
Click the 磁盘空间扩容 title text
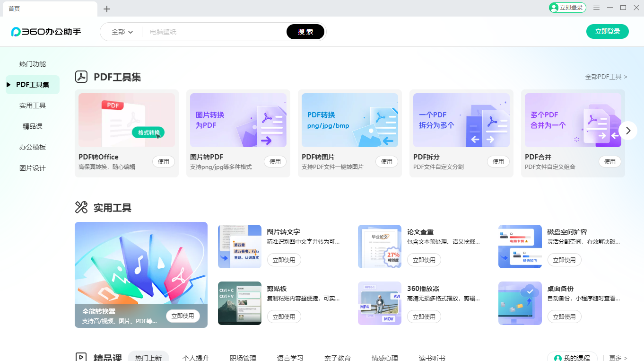[567, 232]
